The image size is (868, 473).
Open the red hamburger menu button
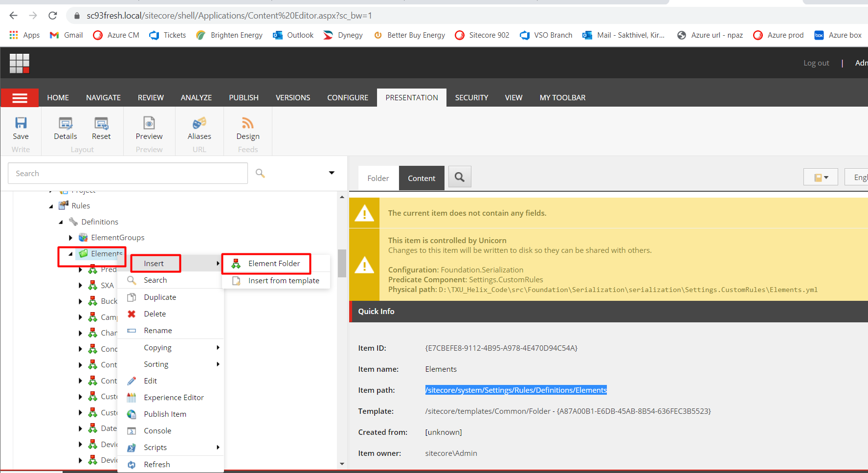click(20, 98)
